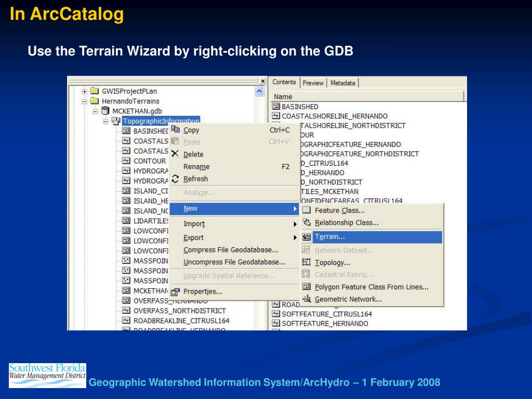The height and width of the screenshot is (399, 532).
Task: Click the Copy icon in context menu
Action: coord(176,129)
